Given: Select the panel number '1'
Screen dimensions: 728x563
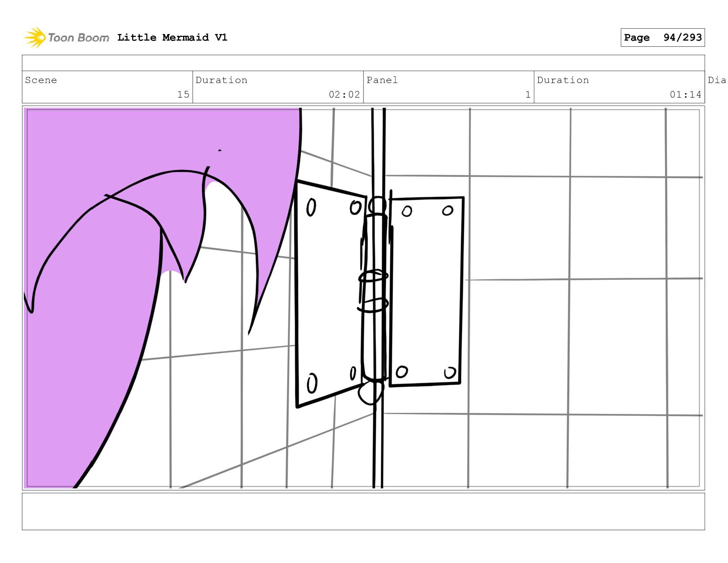Looking at the screenshot, I should click(x=528, y=94).
